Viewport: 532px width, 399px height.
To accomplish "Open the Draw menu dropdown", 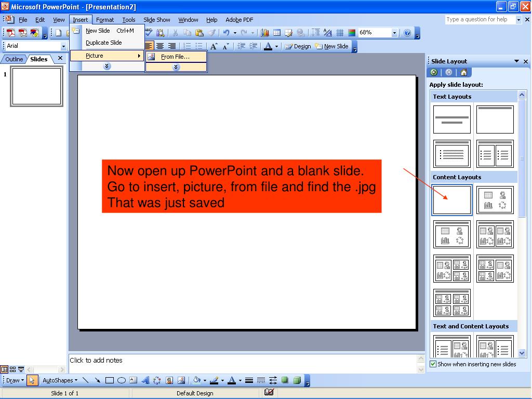I will pos(15,380).
